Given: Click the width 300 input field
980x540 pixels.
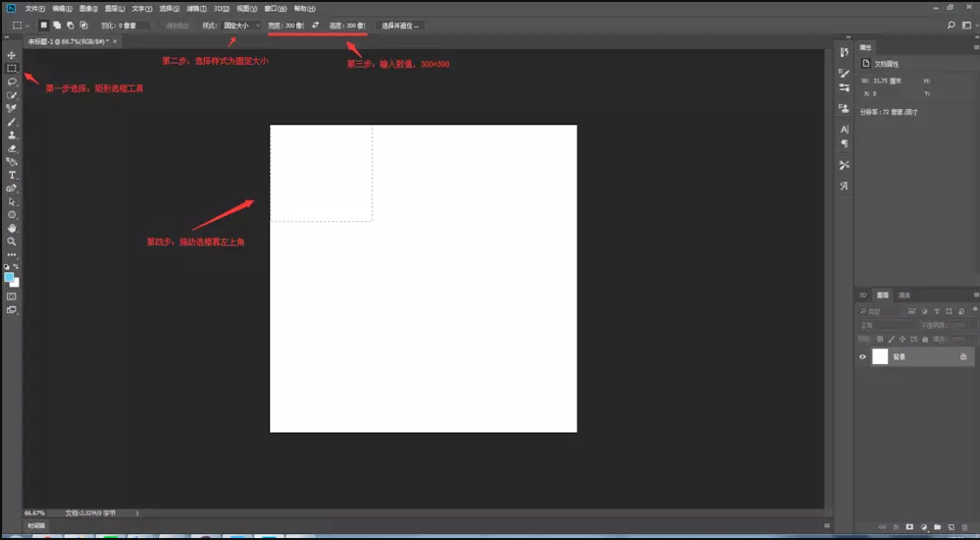Looking at the screenshot, I should (x=292, y=26).
